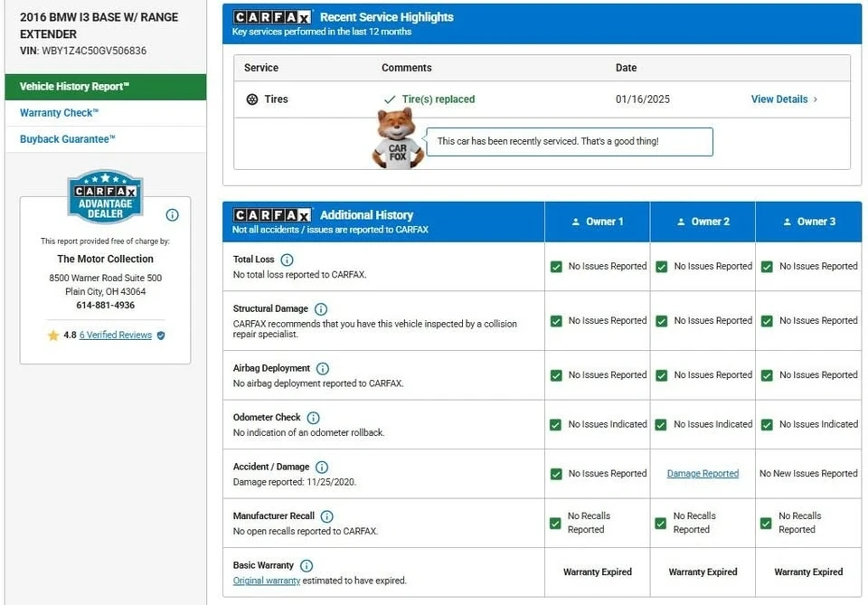Click the Owner 3 person icon

click(787, 222)
